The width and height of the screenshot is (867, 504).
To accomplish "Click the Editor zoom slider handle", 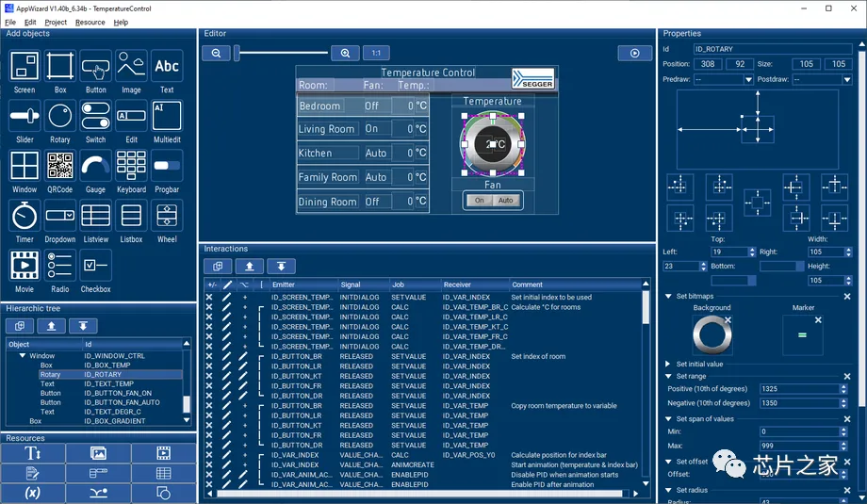I will tap(237, 54).
